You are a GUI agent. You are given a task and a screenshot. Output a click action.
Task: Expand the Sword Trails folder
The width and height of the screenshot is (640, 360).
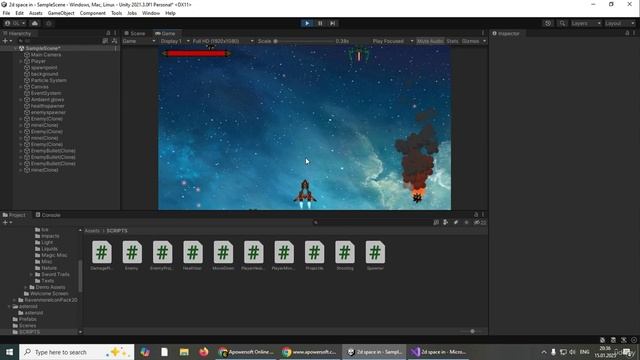click(31, 274)
